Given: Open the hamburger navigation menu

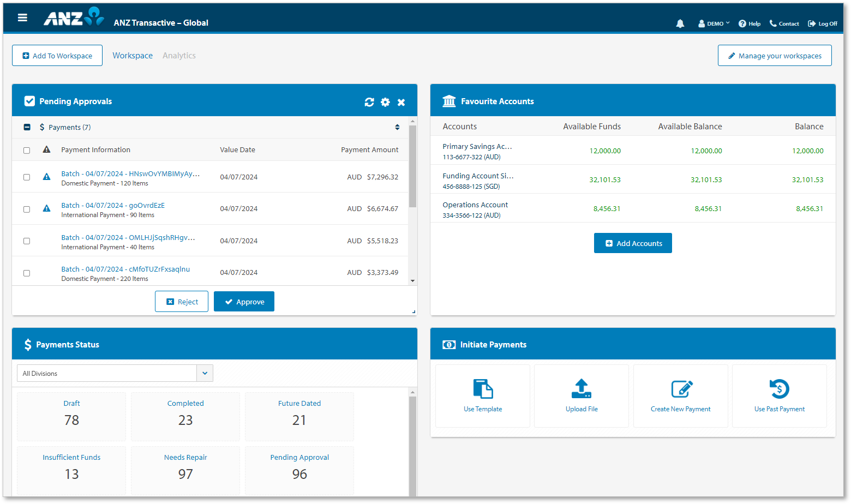Looking at the screenshot, I should [22, 17].
